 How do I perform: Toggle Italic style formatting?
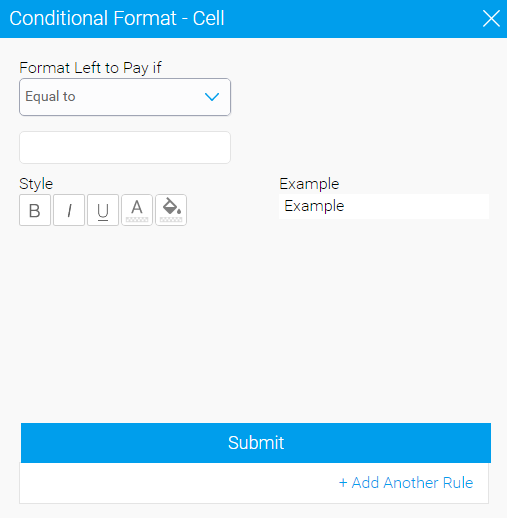point(69,210)
